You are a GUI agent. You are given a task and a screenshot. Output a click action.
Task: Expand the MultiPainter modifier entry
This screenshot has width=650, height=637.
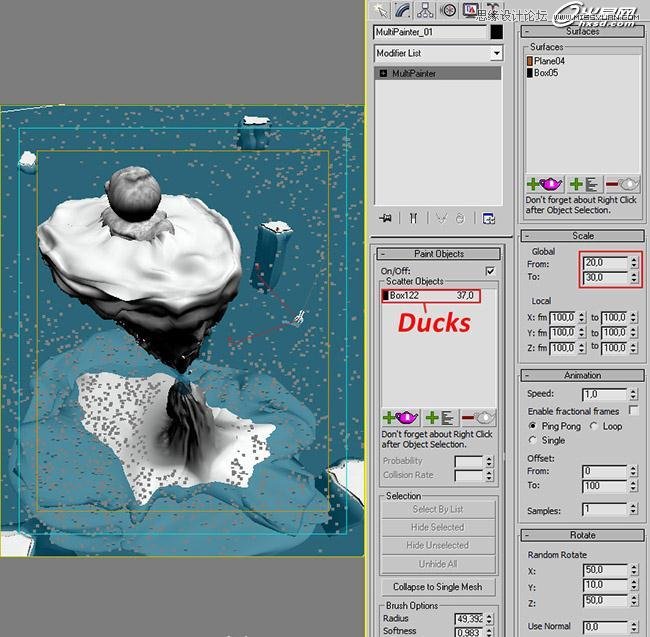click(x=384, y=74)
